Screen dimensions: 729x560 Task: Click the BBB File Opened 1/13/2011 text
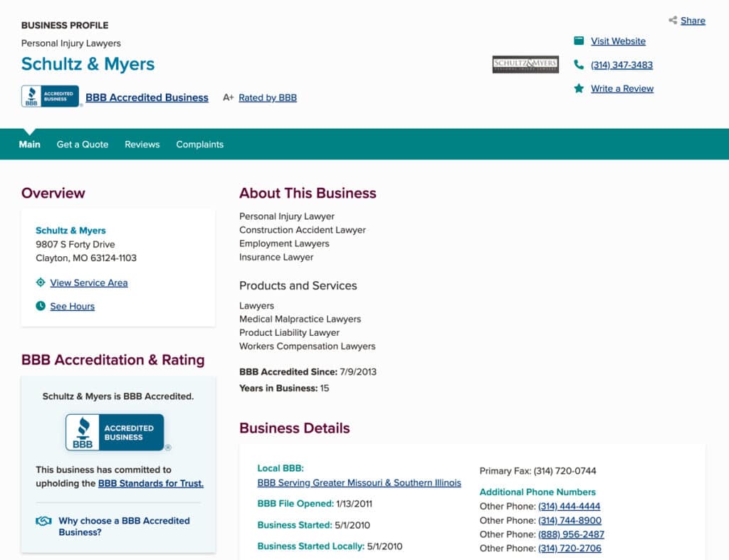(x=315, y=503)
